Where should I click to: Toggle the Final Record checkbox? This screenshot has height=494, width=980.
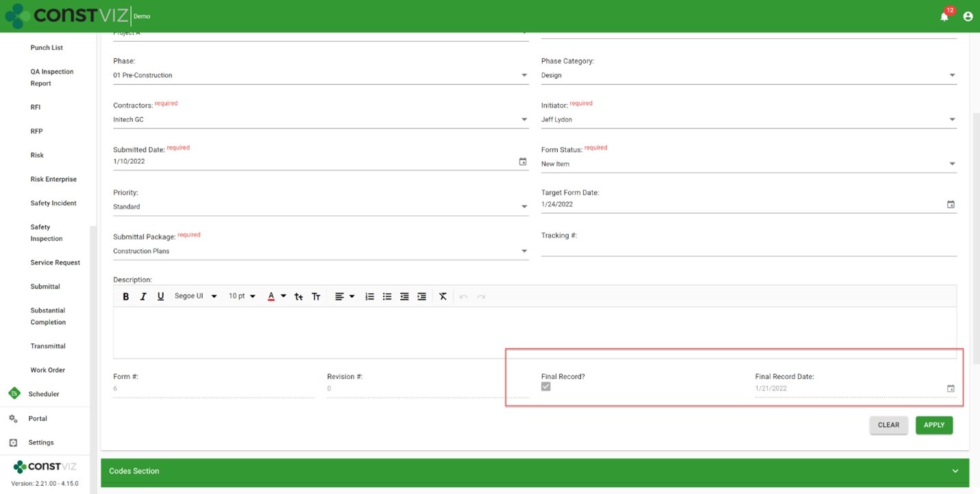click(x=546, y=387)
